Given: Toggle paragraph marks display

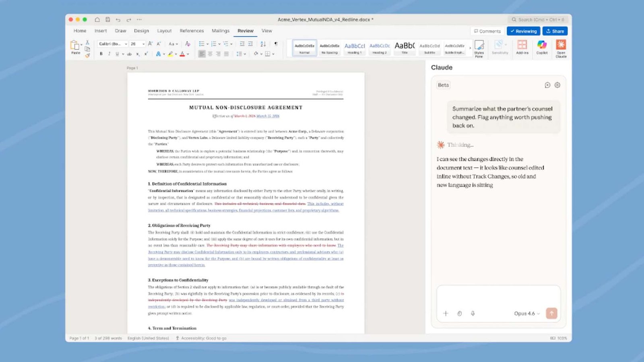Looking at the screenshot, I should pos(276,44).
